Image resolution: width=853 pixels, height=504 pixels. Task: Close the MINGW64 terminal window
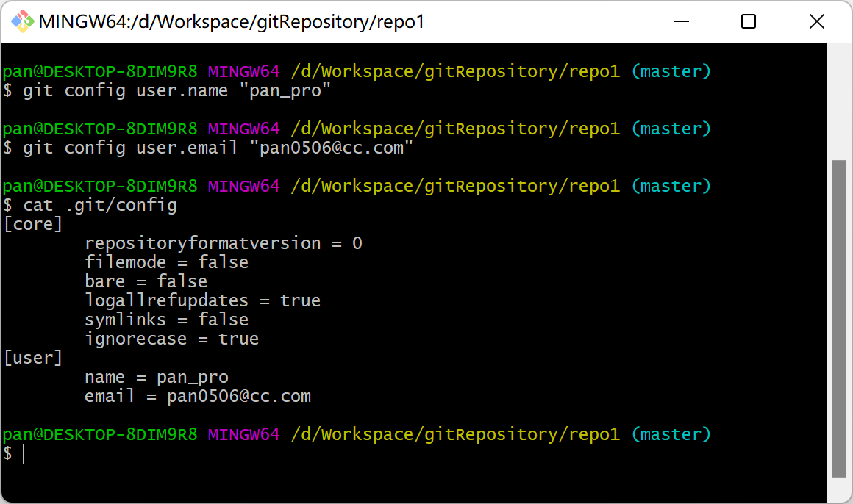click(816, 22)
